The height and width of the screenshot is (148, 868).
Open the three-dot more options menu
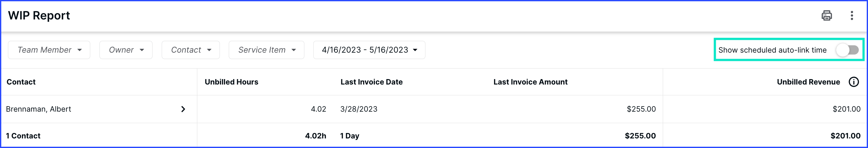pyautogui.click(x=852, y=16)
